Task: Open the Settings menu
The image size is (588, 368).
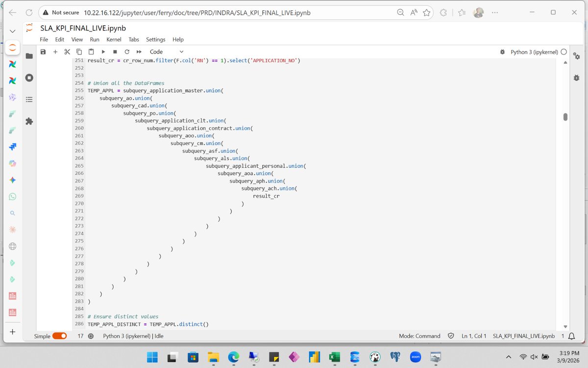Action: coord(156,39)
